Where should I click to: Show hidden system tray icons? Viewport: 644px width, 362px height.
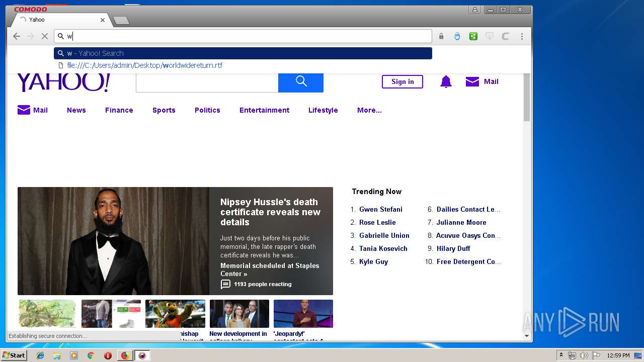coord(561,355)
